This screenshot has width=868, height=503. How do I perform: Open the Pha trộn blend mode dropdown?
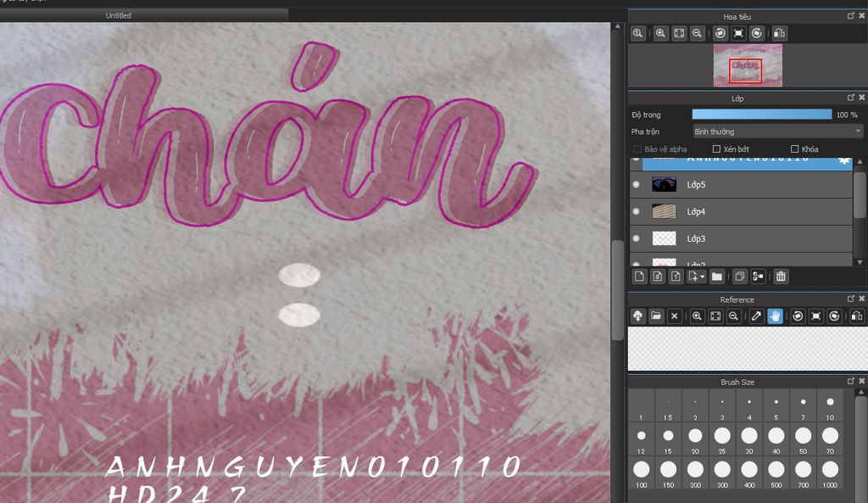tap(778, 131)
